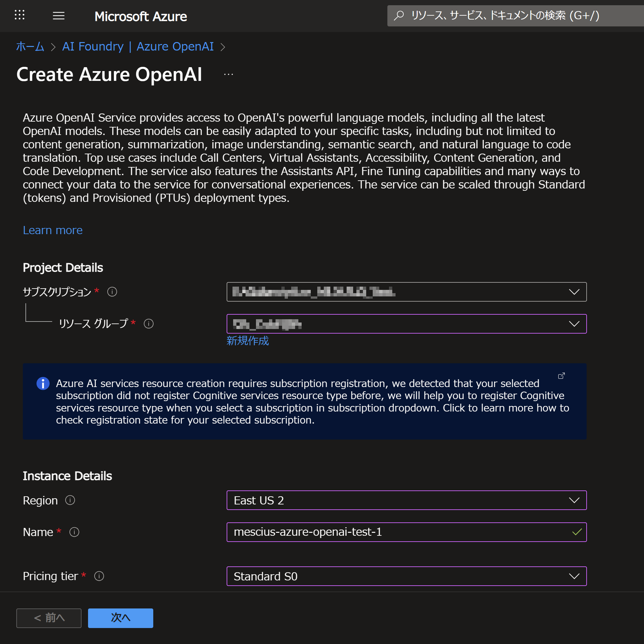
Task: Click the Instance Details heading
Action: pos(67,476)
